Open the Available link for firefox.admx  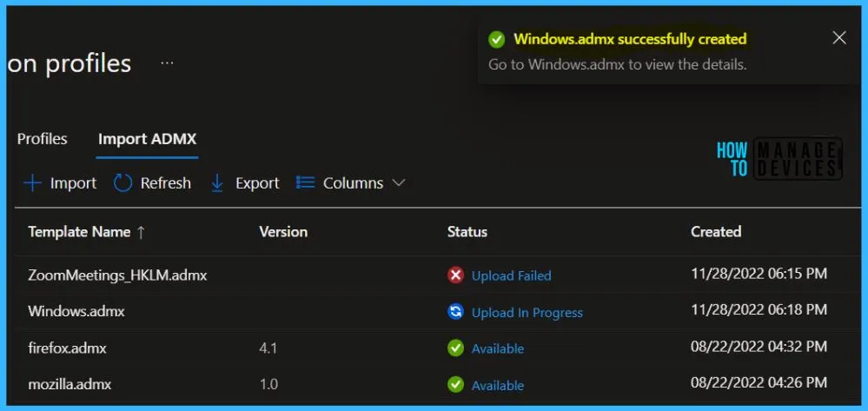click(x=498, y=349)
